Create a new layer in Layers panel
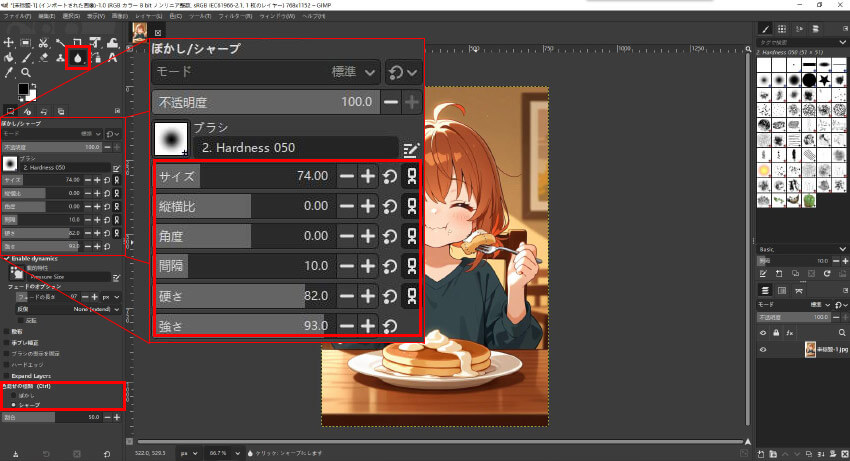The height and width of the screenshot is (461, 850). [761, 454]
